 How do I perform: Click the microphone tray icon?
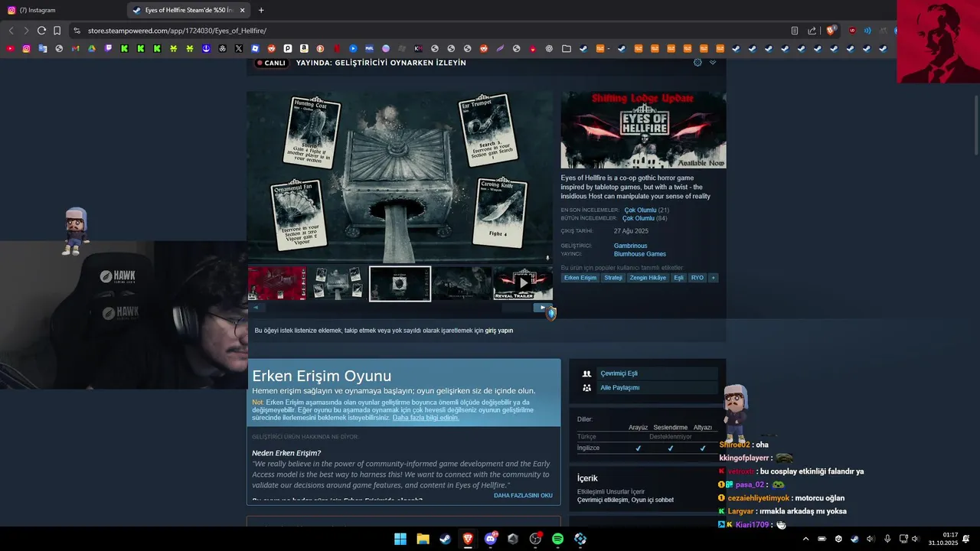[887, 539]
